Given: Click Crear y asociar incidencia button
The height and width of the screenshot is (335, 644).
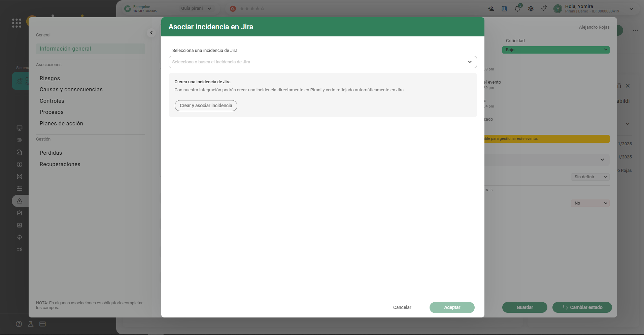Looking at the screenshot, I should pyautogui.click(x=206, y=105).
